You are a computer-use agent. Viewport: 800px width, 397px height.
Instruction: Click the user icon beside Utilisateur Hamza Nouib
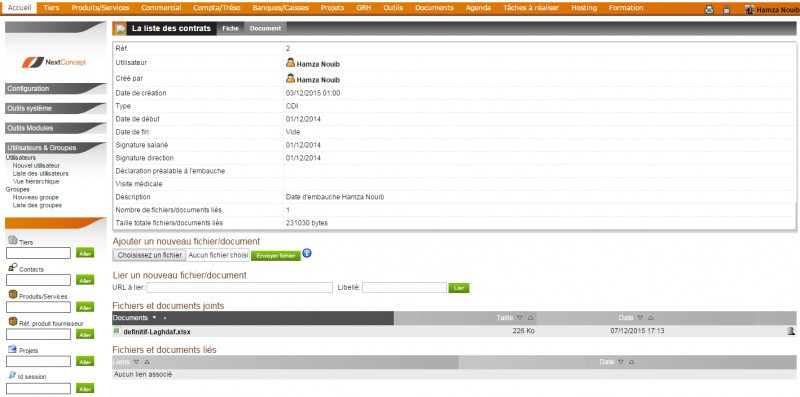290,63
